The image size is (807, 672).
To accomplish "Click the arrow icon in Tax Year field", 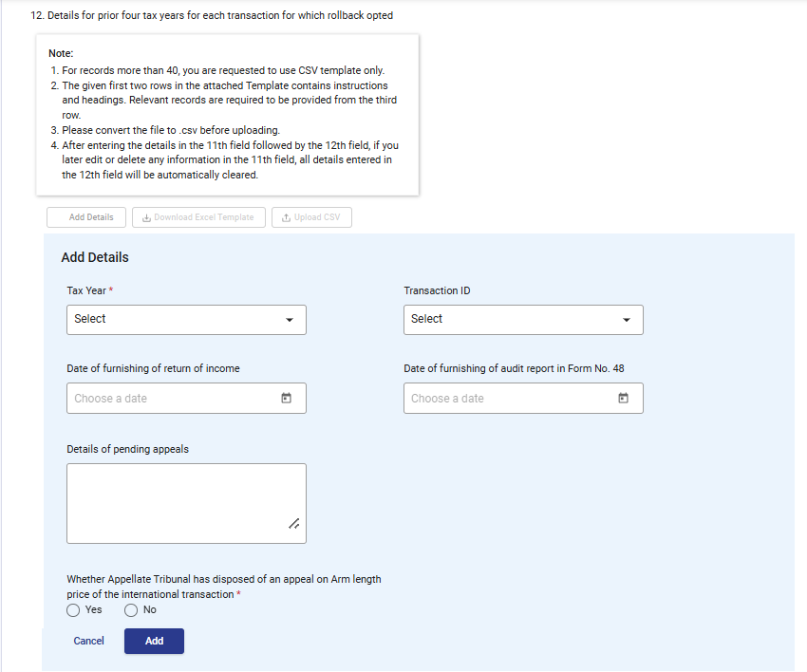I will pyautogui.click(x=290, y=320).
